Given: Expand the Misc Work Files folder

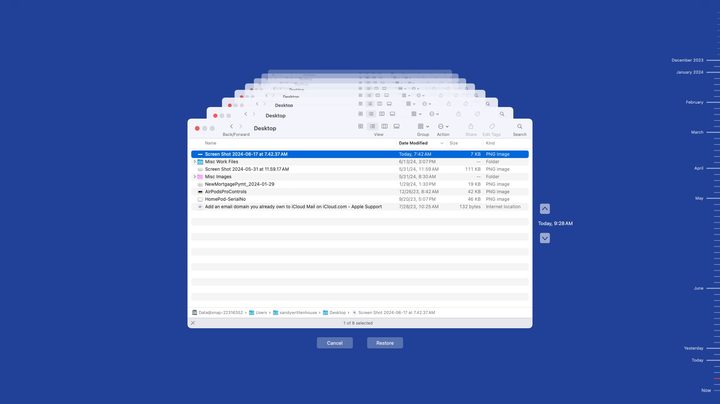Looking at the screenshot, I should click(x=195, y=162).
